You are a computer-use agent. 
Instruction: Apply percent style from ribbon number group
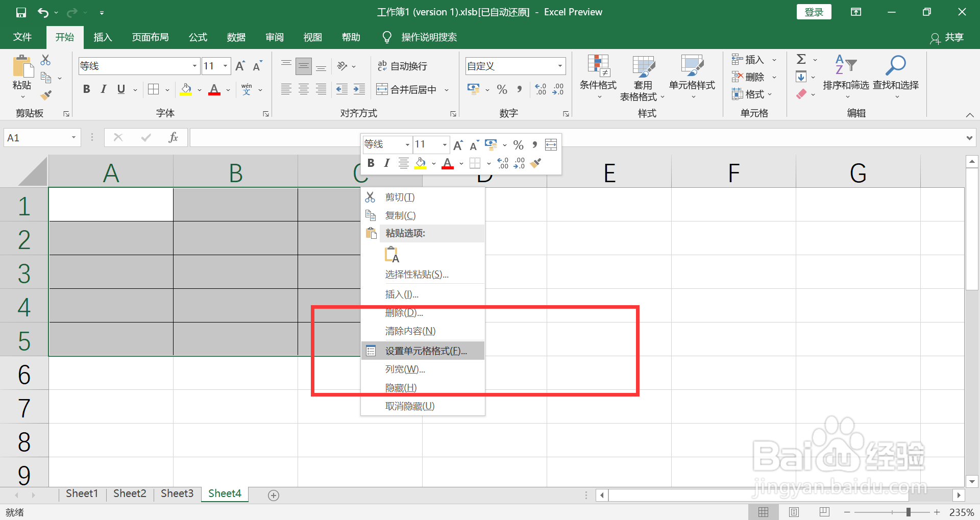pyautogui.click(x=502, y=89)
